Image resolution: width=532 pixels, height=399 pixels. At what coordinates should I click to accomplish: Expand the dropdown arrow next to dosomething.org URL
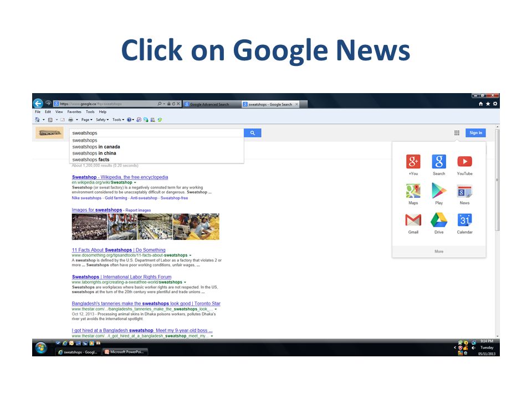click(190, 255)
